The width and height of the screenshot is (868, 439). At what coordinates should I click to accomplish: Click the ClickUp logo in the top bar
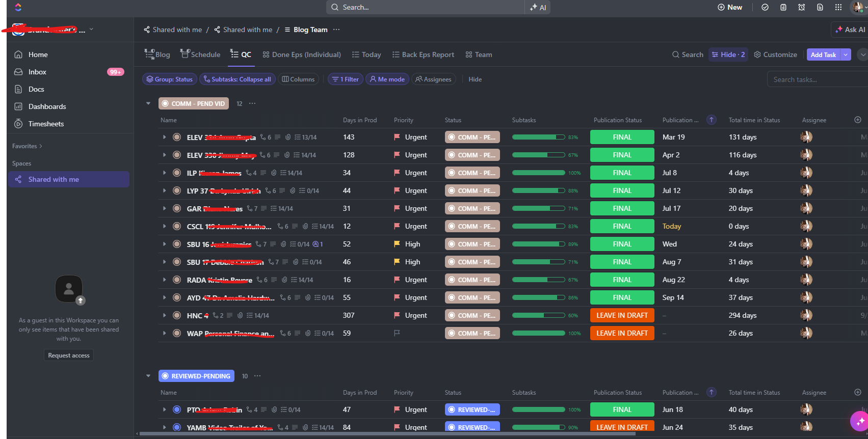click(18, 7)
